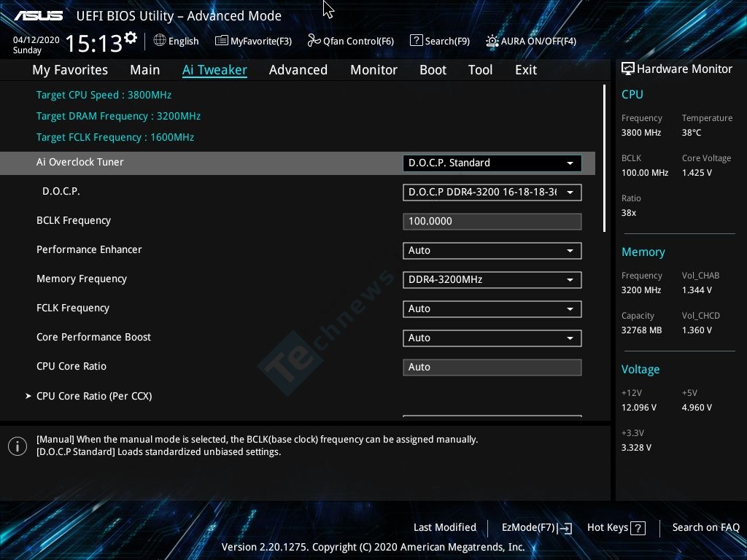Open the Monitor tab
The width and height of the screenshot is (747, 560).
pyautogui.click(x=374, y=70)
